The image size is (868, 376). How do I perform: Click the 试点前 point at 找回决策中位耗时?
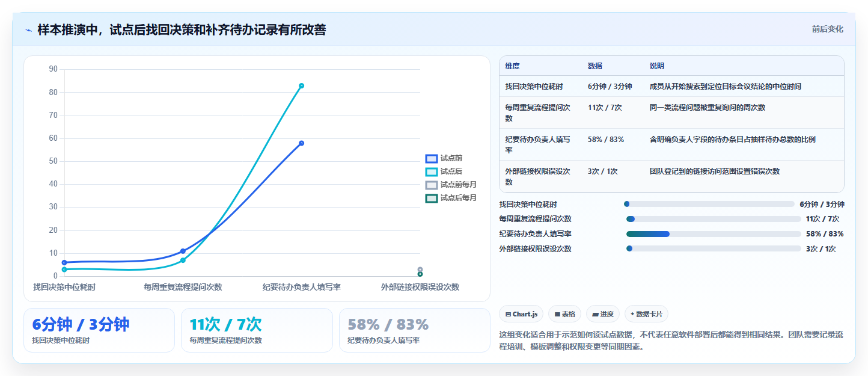[64, 262]
